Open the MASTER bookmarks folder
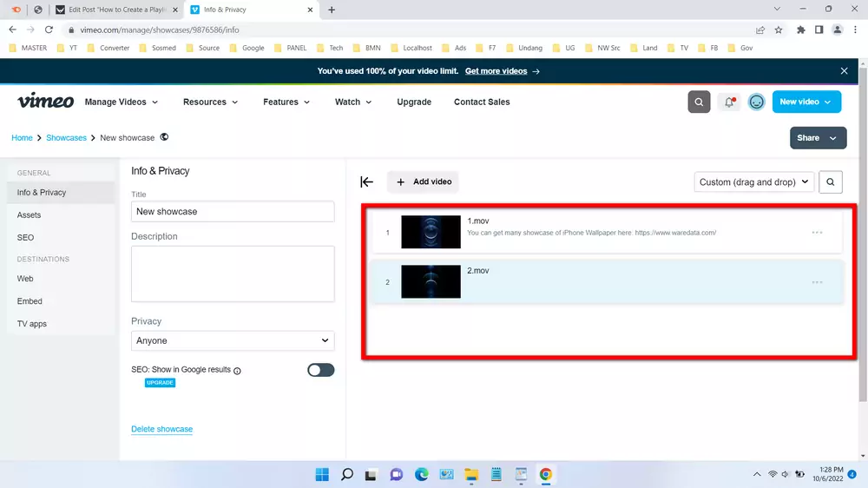This screenshot has width=868, height=488. [x=29, y=48]
